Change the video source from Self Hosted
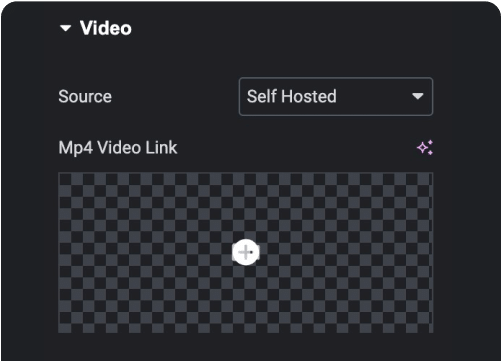The width and height of the screenshot is (501, 361). point(336,97)
